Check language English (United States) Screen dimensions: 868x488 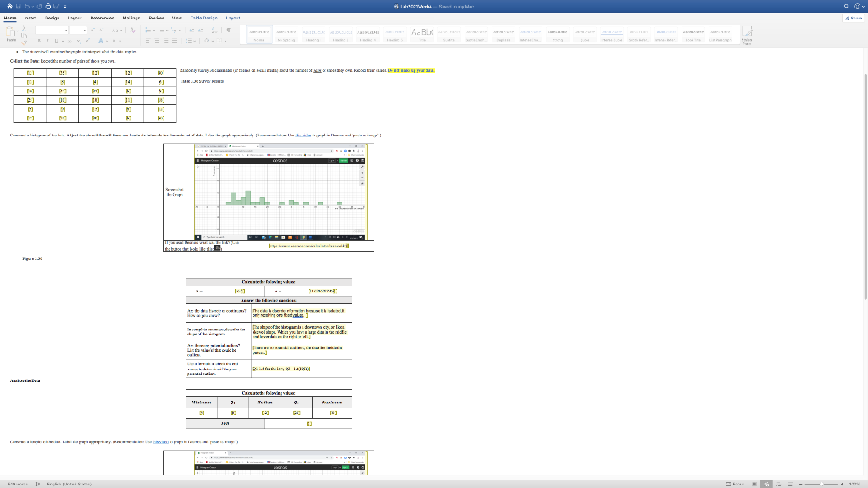pos(70,484)
